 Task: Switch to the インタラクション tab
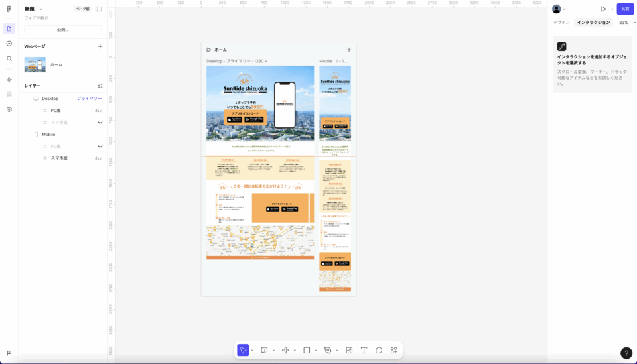coord(593,23)
